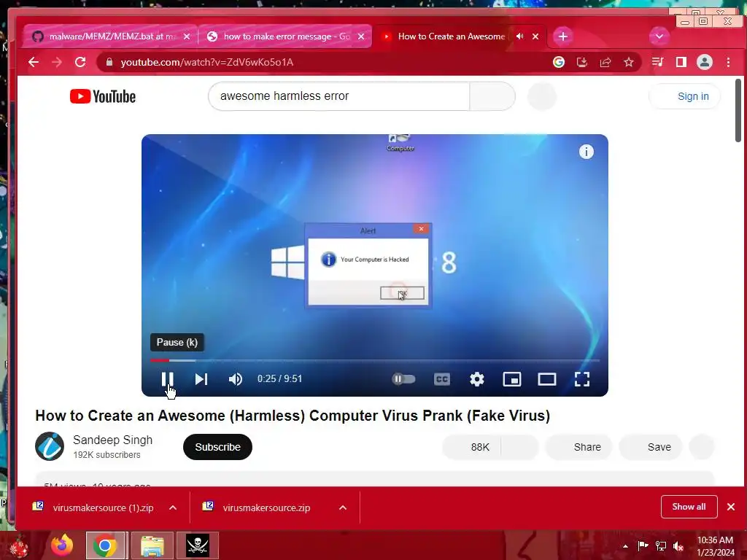Subscribe to Sandeep Singh channel
Image resolution: width=747 pixels, height=560 pixels.
pyautogui.click(x=217, y=447)
